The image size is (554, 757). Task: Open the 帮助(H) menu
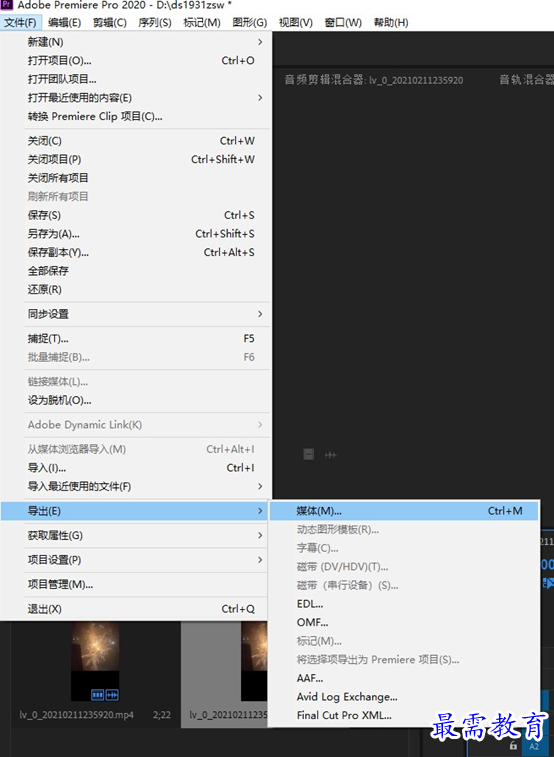pyautogui.click(x=391, y=23)
